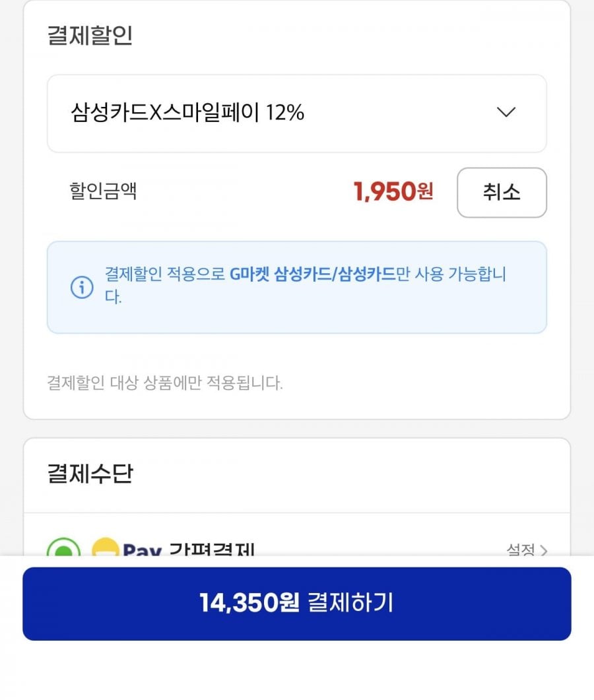This screenshot has height=700, width=594.
Task: Click the 할인금액 label
Action: 103,191
